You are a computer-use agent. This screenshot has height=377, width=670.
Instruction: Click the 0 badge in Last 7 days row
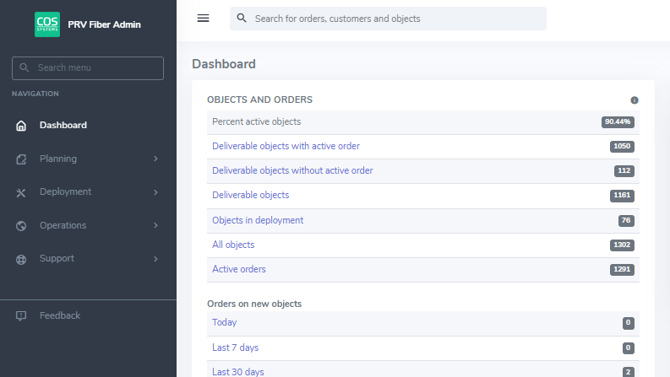pyautogui.click(x=628, y=348)
